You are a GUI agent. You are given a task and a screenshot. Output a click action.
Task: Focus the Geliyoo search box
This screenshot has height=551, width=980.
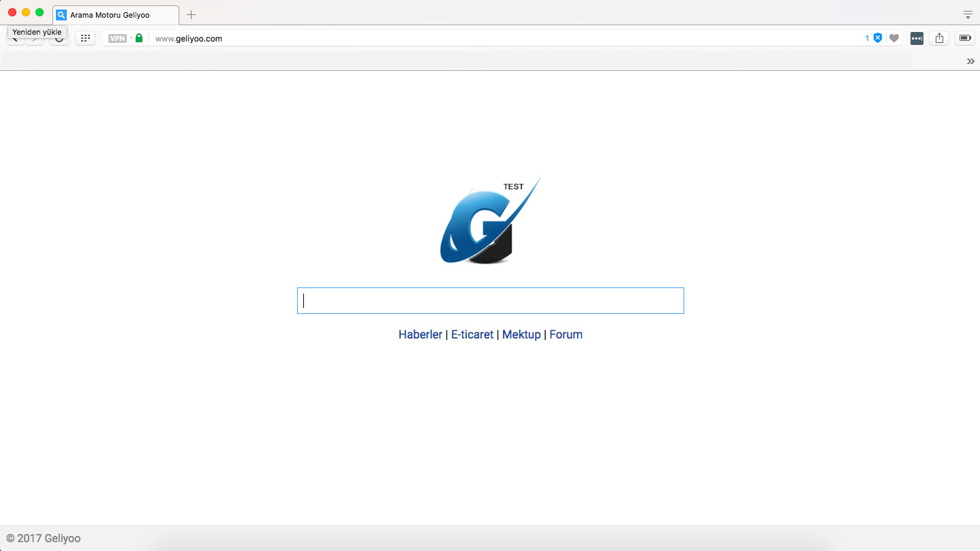click(491, 300)
